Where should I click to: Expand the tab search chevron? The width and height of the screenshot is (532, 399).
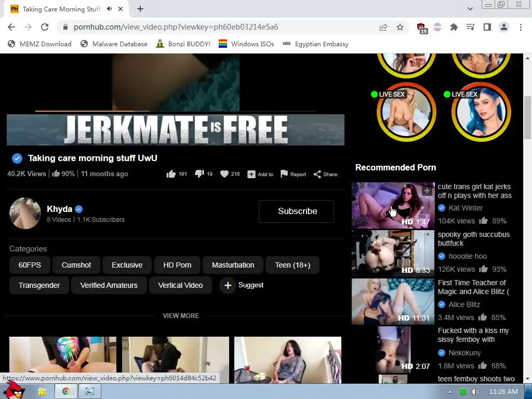click(x=470, y=9)
